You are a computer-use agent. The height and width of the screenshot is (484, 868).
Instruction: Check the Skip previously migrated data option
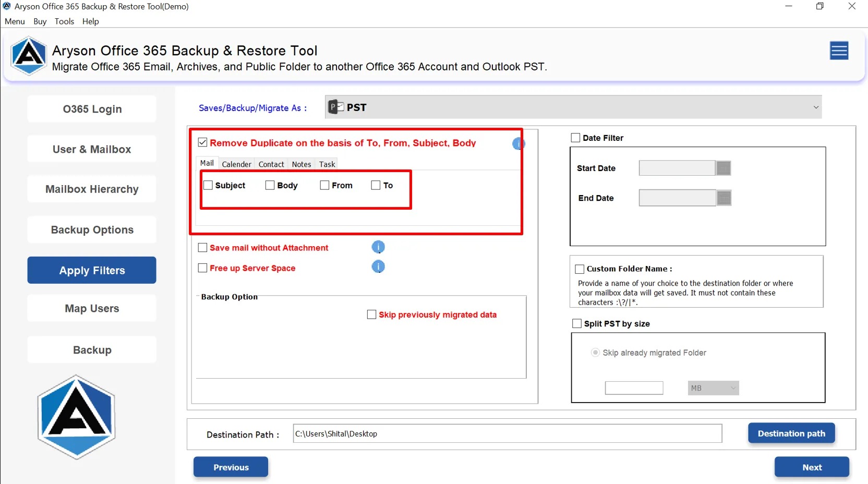point(371,314)
